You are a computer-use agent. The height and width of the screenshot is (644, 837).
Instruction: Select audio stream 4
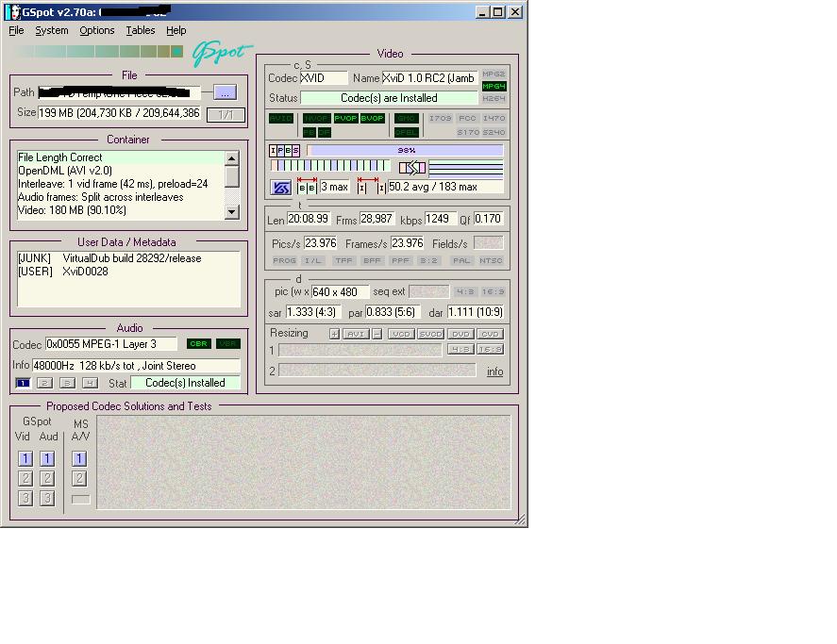[x=90, y=383]
